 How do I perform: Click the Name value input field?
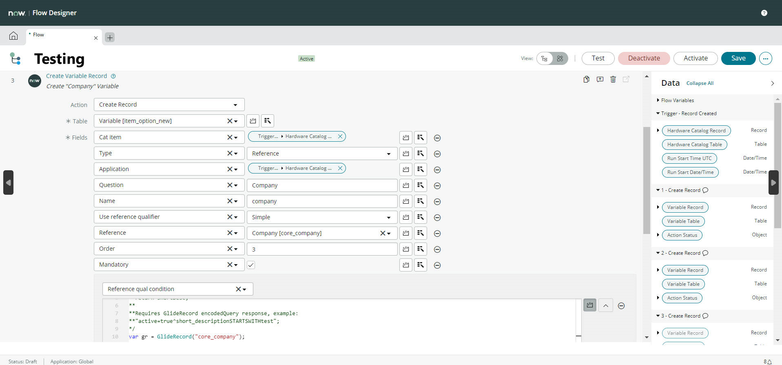(322, 201)
